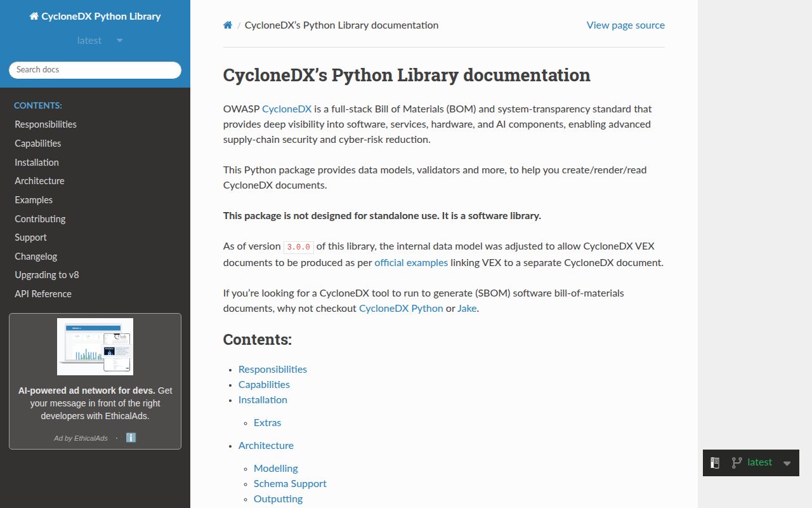Click the home icon in breadcrumbs
This screenshot has height=508, width=812.
click(x=228, y=25)
